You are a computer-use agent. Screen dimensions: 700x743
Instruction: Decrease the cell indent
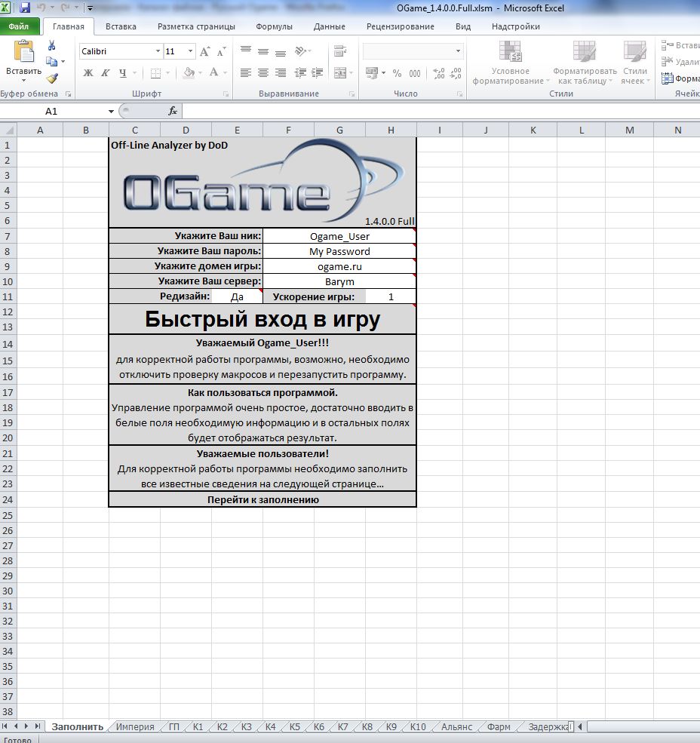[x=300, y=72]
